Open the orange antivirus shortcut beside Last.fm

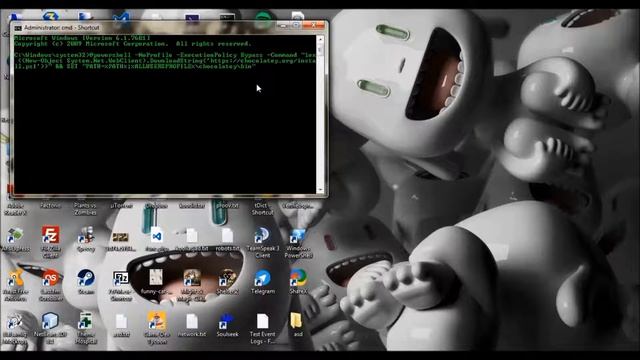click(16, 278)
